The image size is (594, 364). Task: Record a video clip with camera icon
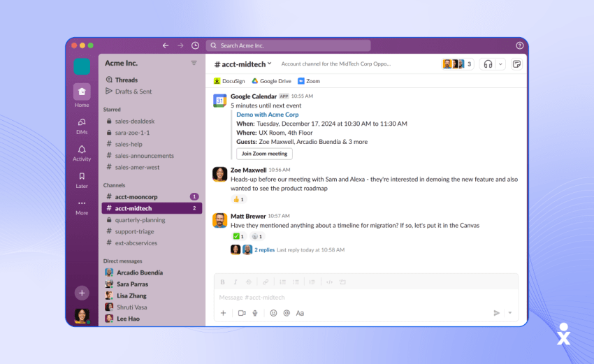click(242, 313)
